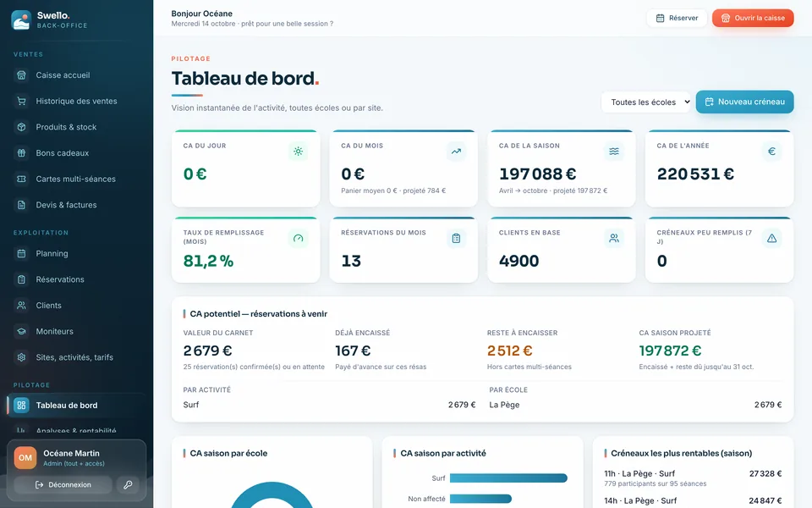Click the 220 531 € annual revenue value
Image resolution: width=812 pixels, height=508 pixels.
point(695,174)
